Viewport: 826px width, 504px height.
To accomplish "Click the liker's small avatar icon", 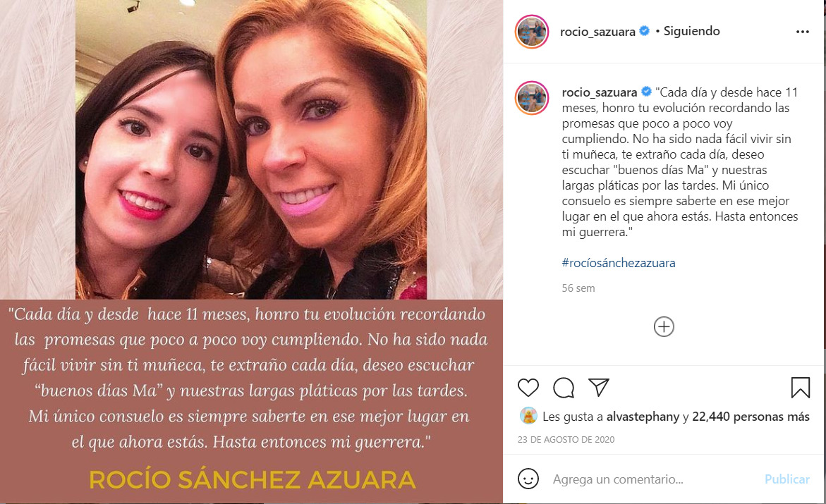I will point(528,416).
